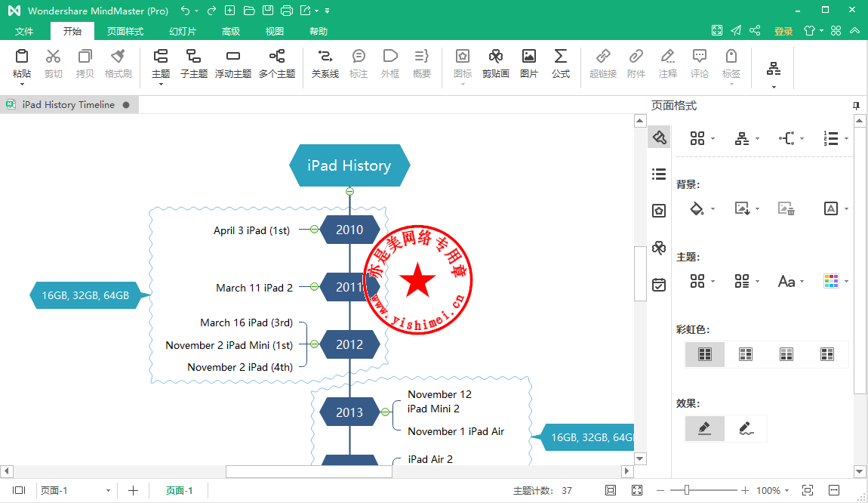
Task: Switch to the 页面样式 ribbon tab
Action: click(x=125, y=31)
